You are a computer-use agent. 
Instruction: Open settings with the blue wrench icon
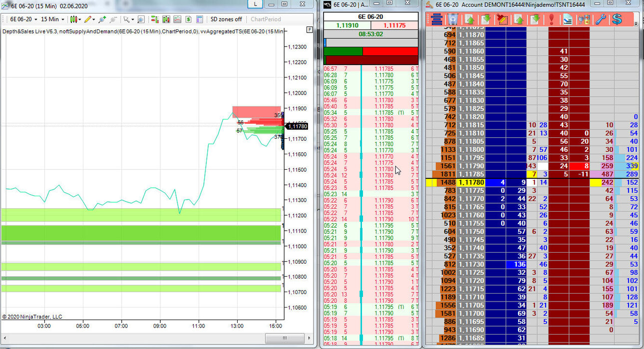pos(601,19)
